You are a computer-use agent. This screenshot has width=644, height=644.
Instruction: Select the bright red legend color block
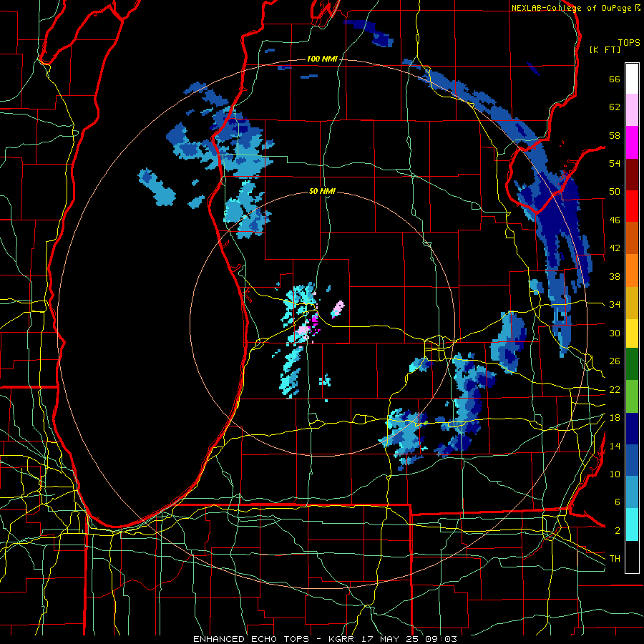pos(632,206)
